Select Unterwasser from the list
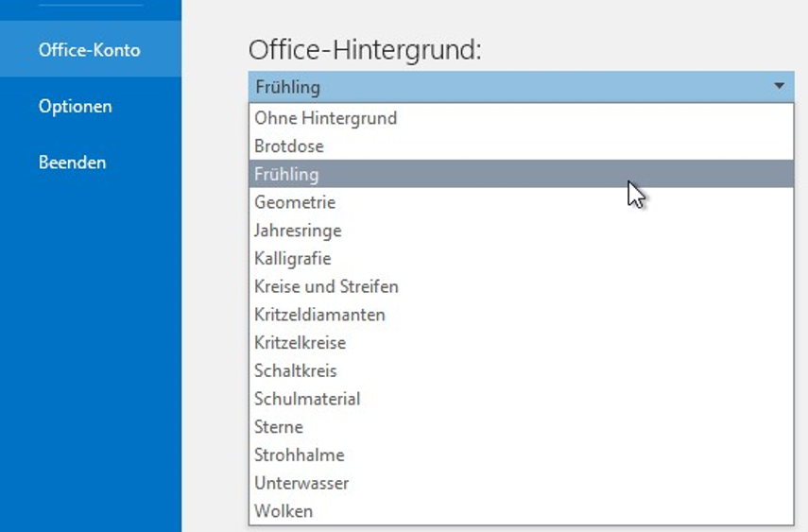The image size is (808, 532). coord(521,483)
